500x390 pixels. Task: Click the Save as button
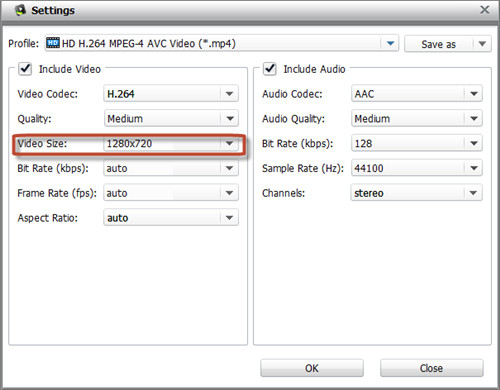438,44
